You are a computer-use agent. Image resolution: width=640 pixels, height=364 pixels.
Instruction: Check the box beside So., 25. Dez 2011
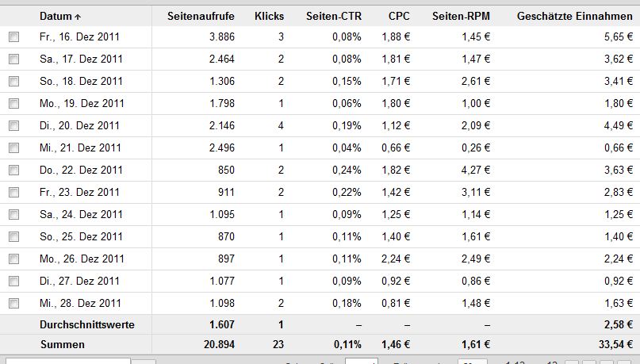(13, 236)
